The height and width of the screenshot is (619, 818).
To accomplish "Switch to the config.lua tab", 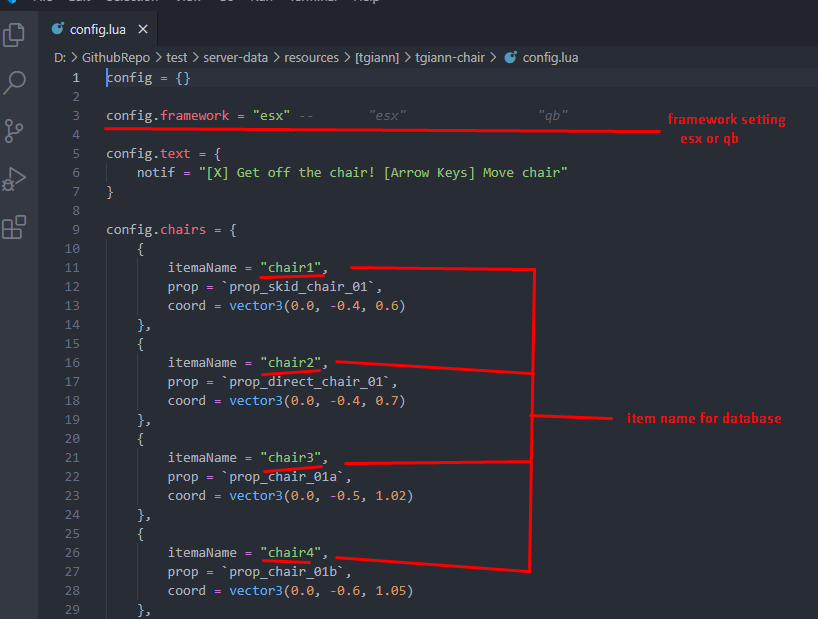I will 98,29.
